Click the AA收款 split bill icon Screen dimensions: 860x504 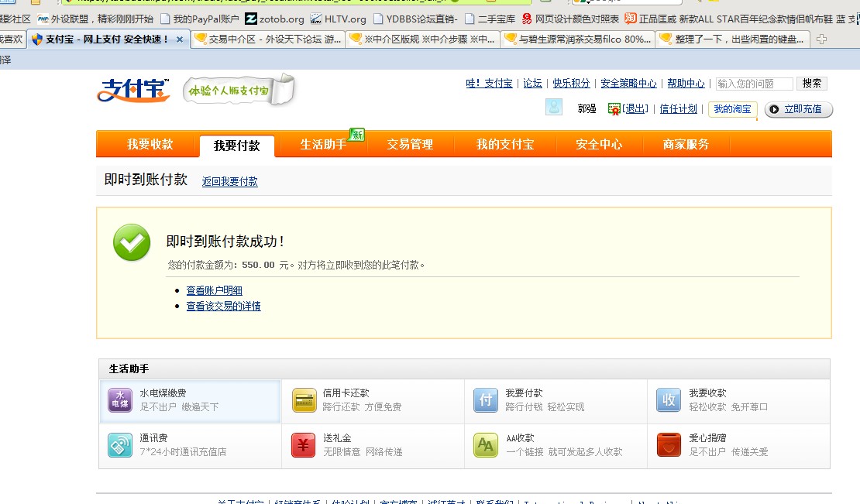click(486, 445)
